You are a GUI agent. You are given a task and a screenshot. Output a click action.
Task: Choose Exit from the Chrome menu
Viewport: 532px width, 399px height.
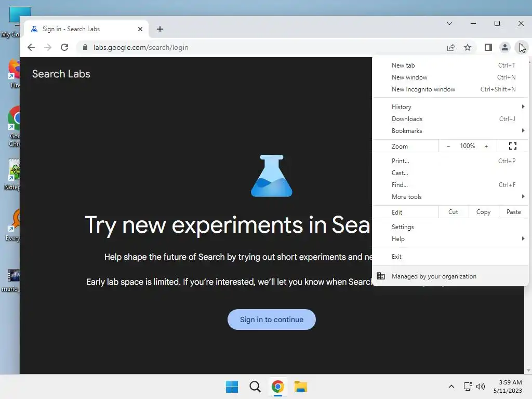450,257
